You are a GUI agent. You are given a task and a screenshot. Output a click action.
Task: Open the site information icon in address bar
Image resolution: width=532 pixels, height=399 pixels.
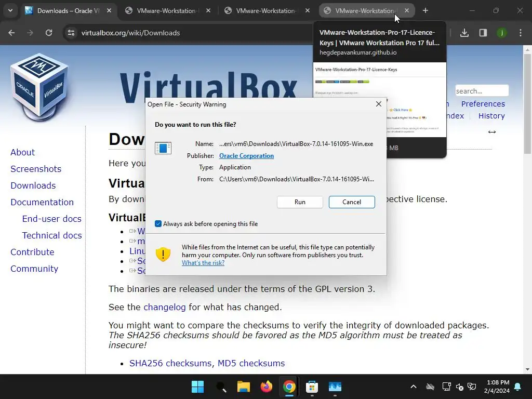pos(71,33)
